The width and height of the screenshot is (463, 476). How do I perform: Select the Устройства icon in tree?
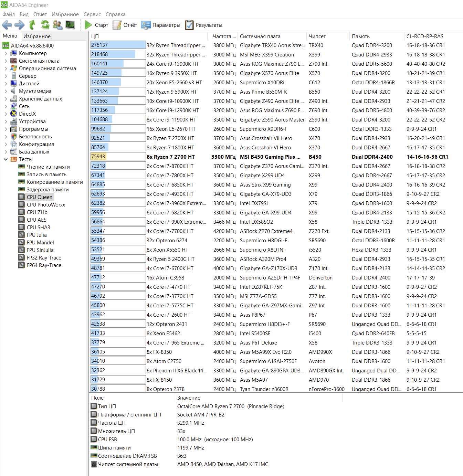14,121
